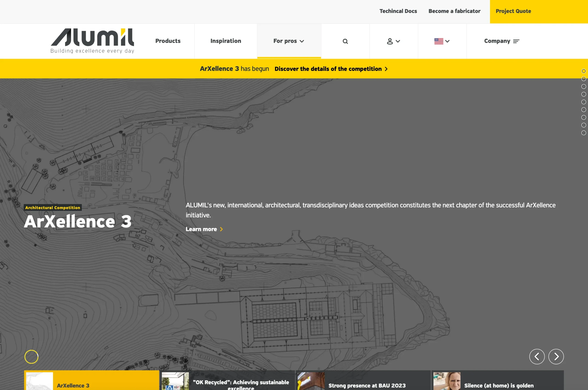This screenshot has width=588, height=390.
Task: Open the search magnifier icon
Action: click(x=345, y=41)
